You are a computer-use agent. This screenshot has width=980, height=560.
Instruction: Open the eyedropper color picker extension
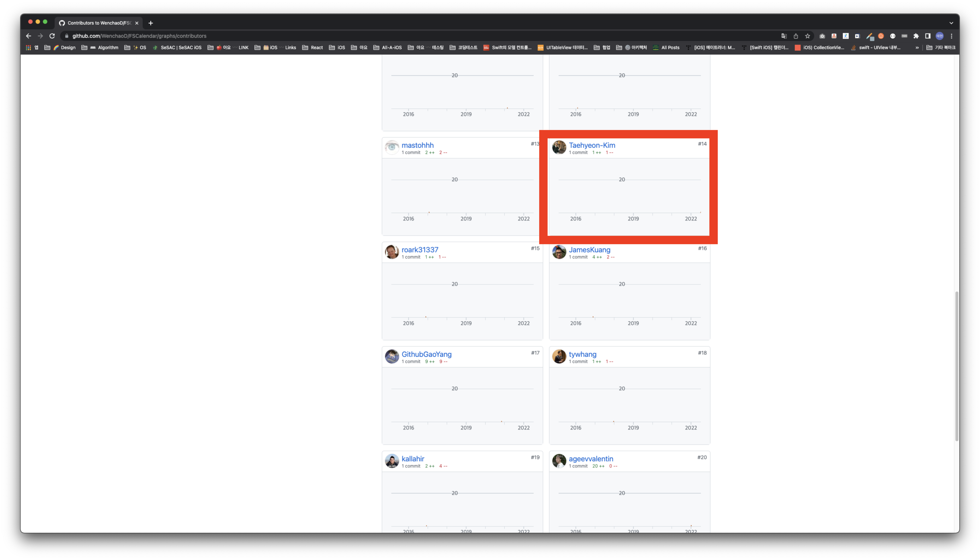(x=869, y=36)
